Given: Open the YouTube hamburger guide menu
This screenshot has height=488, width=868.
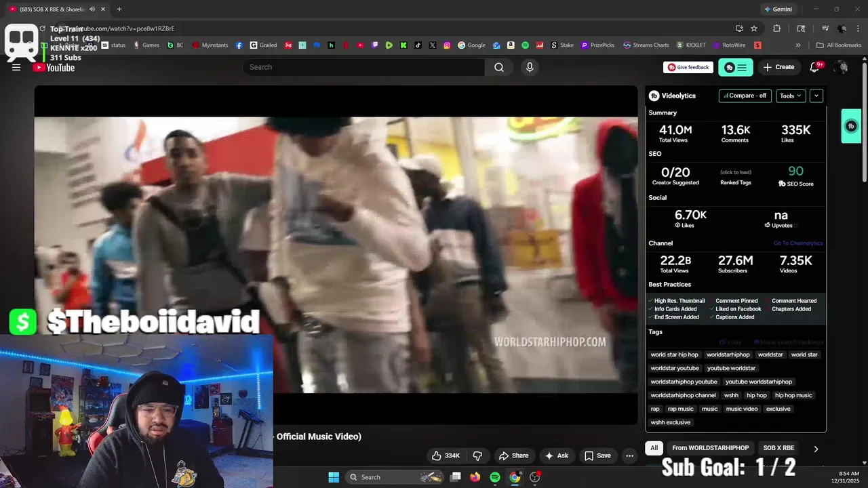Looking at the screenshot, I should coord(16,67).
